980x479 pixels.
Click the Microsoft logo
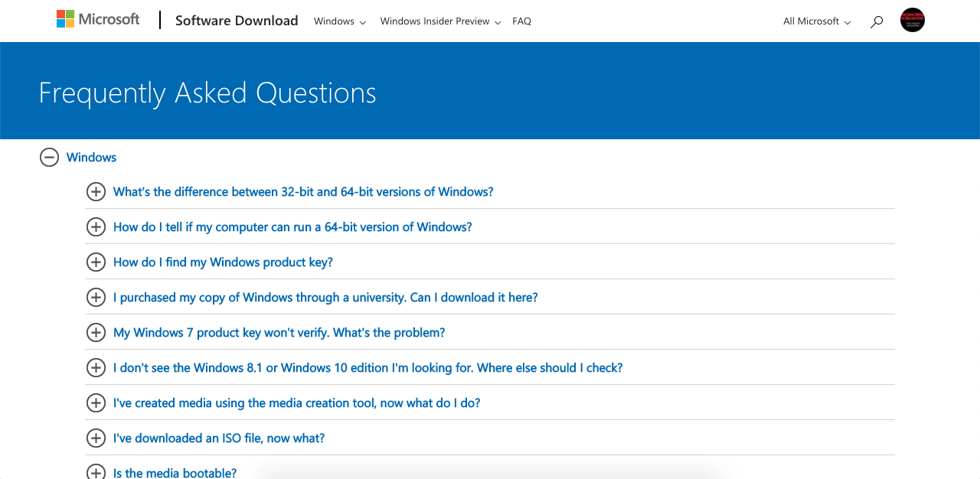(98, 20)
